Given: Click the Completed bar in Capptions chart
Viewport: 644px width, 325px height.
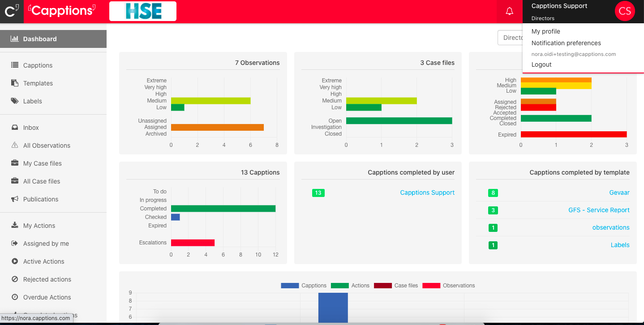Looking at the screenshot, I should click(223, 209).
